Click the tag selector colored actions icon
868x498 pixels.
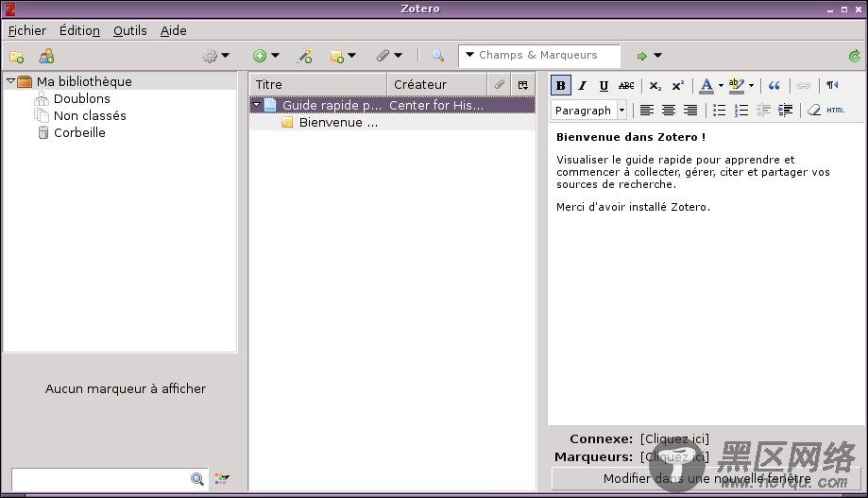pyautogui.click(x=222, y=478)
